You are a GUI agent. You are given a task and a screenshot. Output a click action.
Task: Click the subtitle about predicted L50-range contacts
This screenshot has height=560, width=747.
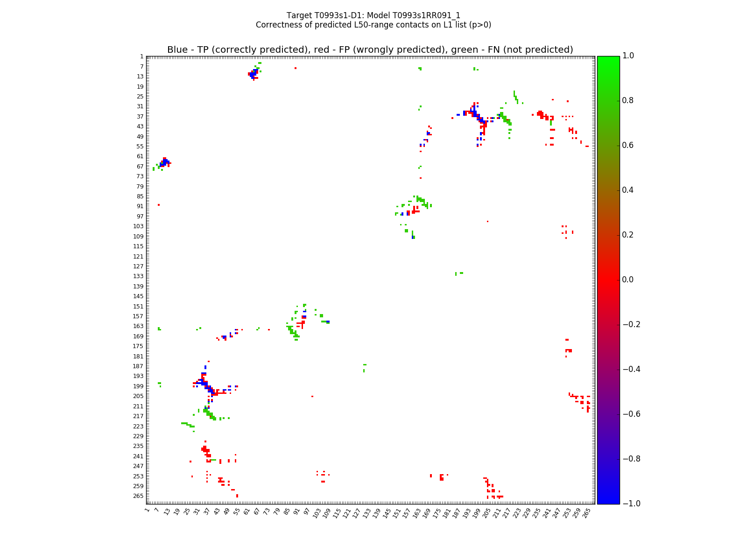373,25
